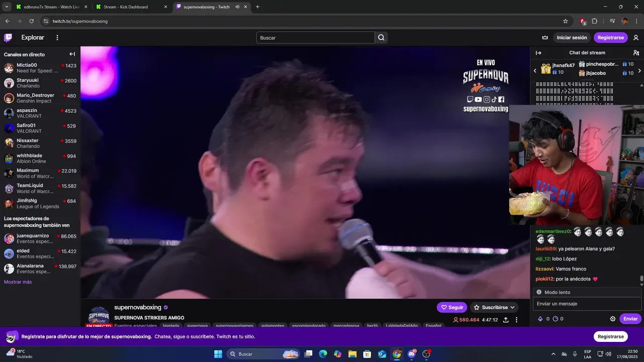Open TeamLiquid channel in sidebar
Image resolution: width=644 pixels, height=362 pixels.
[x=40, y=189]
